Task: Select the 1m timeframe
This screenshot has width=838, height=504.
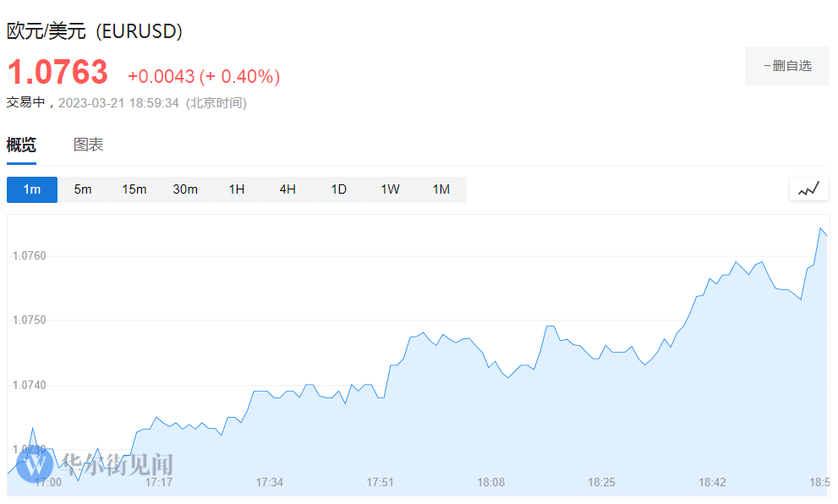Action: [32, 189]
